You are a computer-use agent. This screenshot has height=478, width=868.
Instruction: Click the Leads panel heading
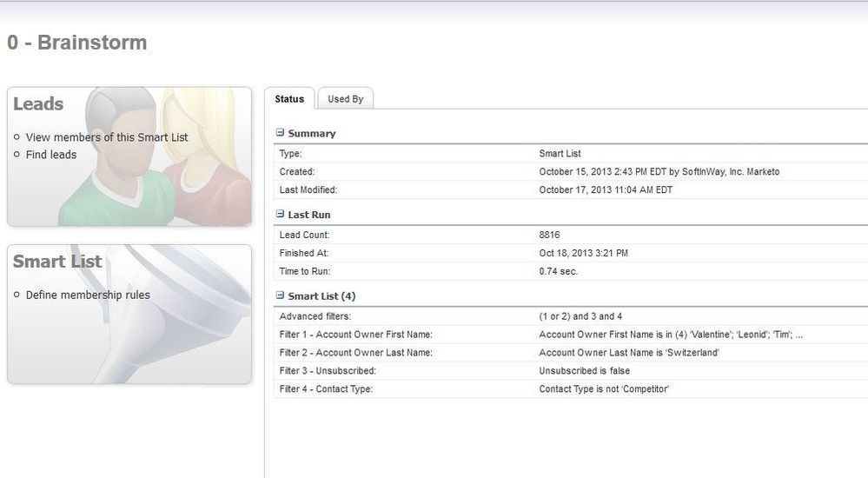click(x=38, y=103)
